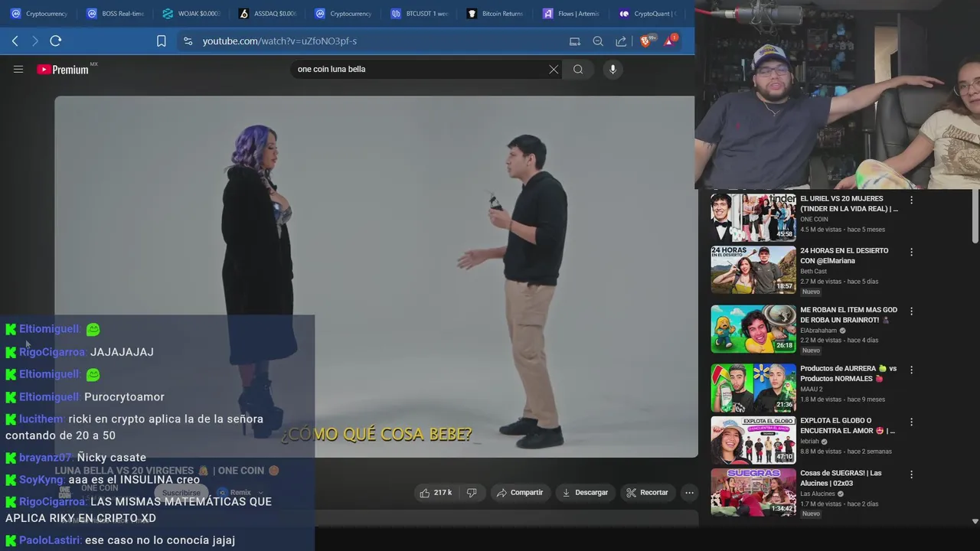Click chat username PaoloLastiri
The height and width of the screenshot is (551, 980).
(50, 540)
